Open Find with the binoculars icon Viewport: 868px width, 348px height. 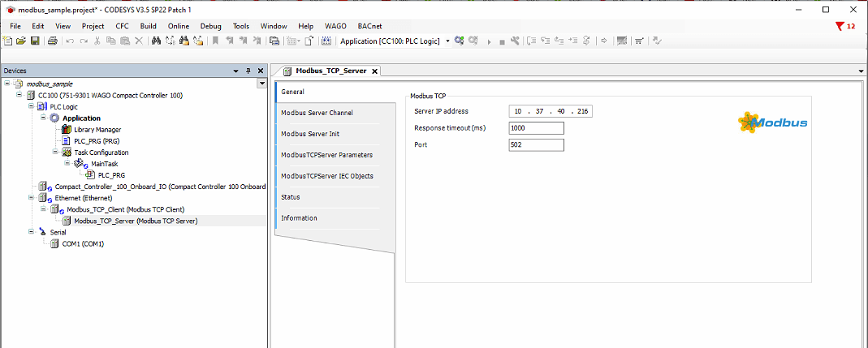pyautogui.click(x=156, y=41)
